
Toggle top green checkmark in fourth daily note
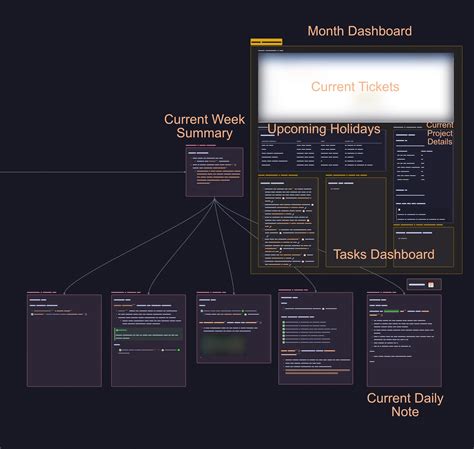click(x=284, y=322)
